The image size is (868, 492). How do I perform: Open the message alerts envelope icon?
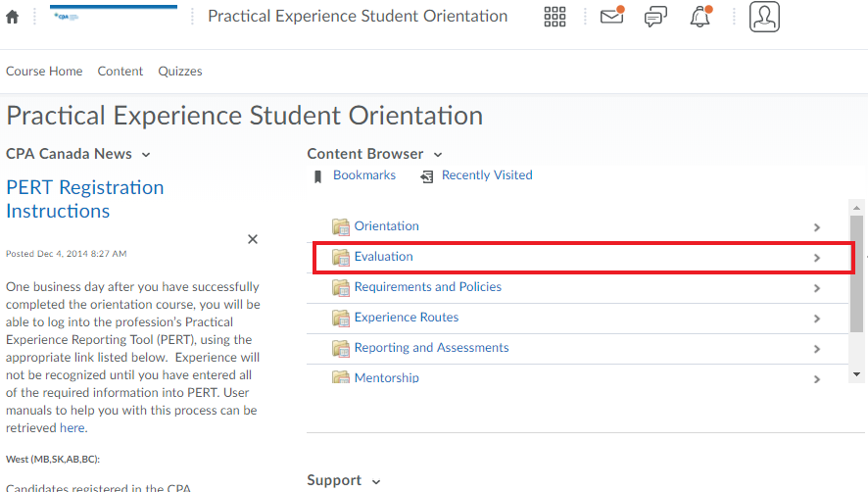point(612,16)
